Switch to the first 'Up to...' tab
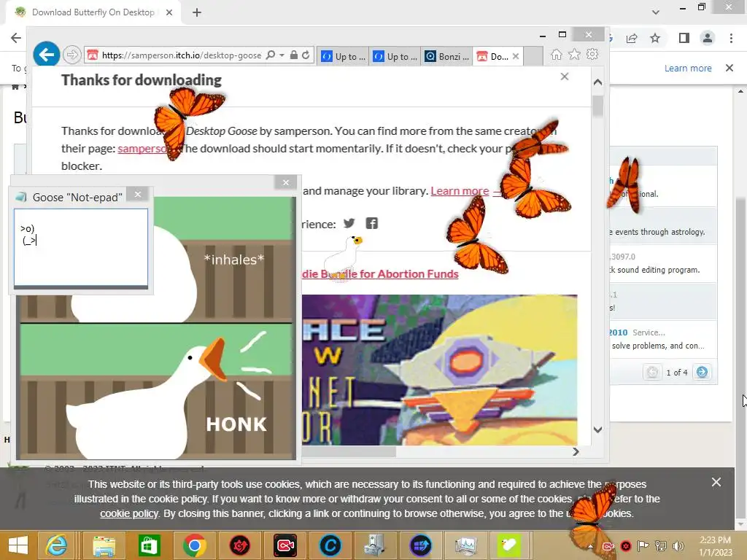The width and height of the screenshot is (747, 560). (x=343, y=56)
